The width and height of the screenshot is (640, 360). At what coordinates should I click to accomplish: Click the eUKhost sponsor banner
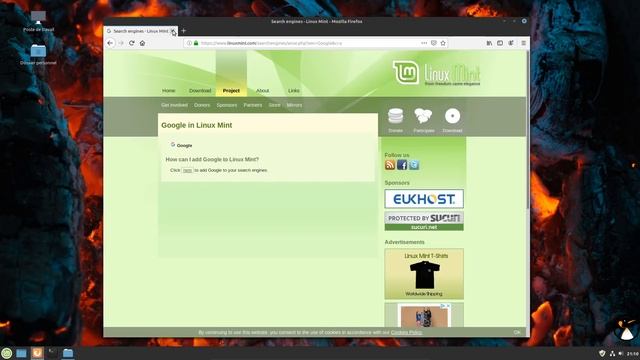[424, 199]
